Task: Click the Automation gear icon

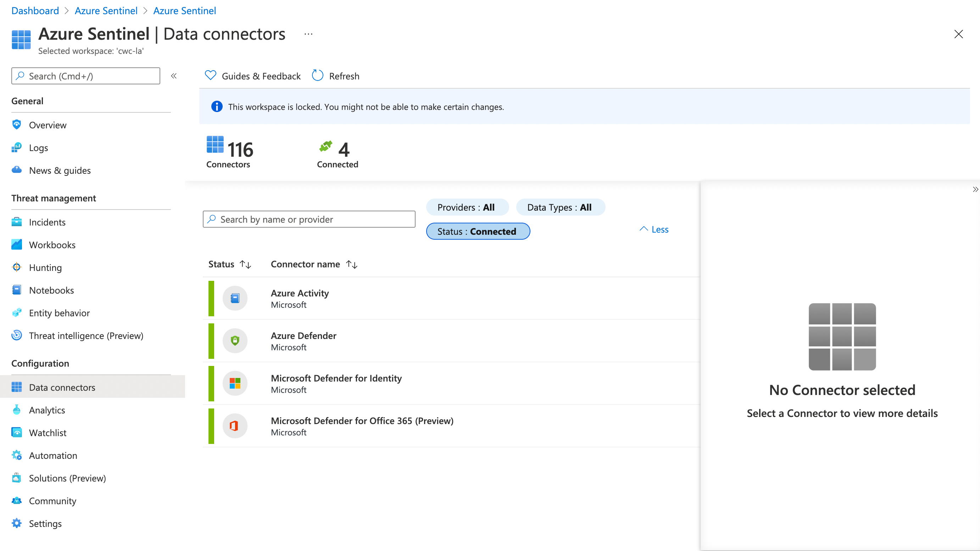Action: pyautogui.click(x=17, y=455)
